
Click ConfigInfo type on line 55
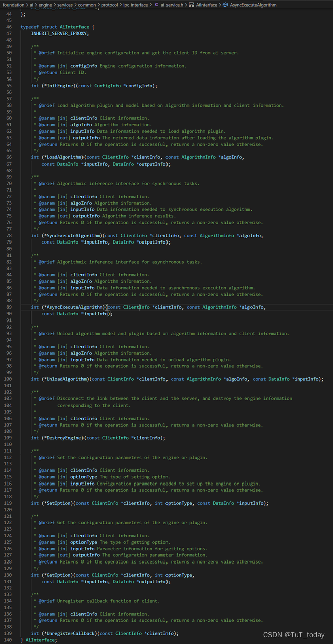tap(107, 86)
